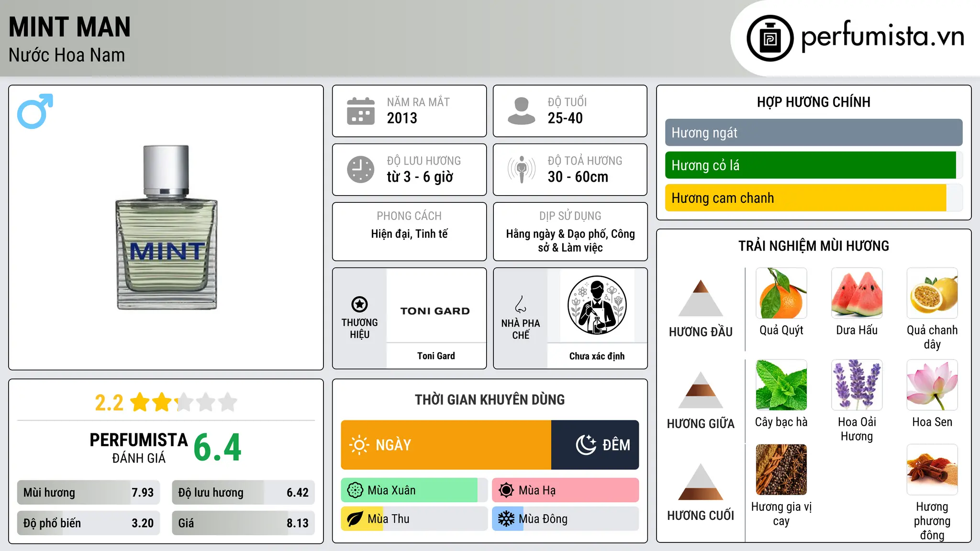Click the sun icon in the Ngày bar
The height and width of the screenshot is (551, 980).
(359, 445)
